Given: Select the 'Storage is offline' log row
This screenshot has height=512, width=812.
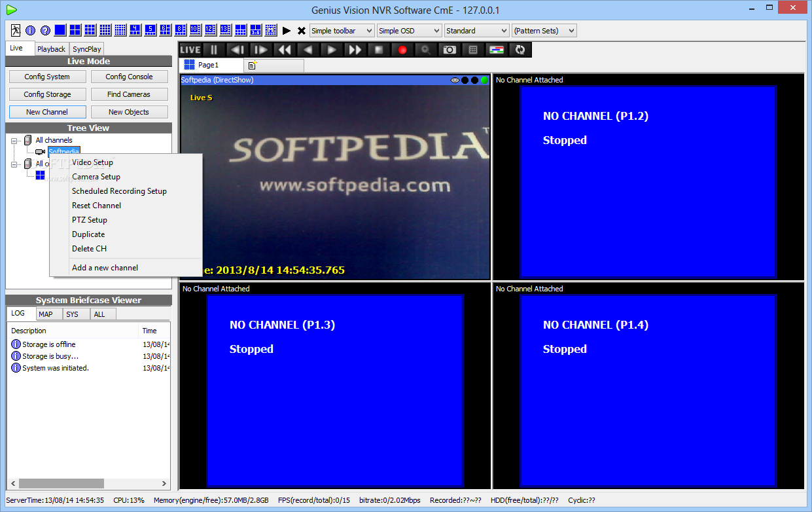Looking at the screenshot, I should pyautogui.click(x=90, y=344).
